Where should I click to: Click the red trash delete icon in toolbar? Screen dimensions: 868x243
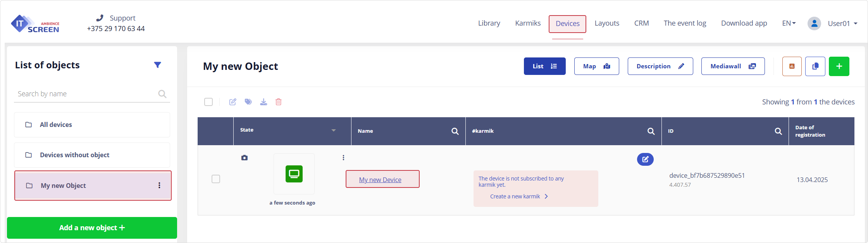coord(278,102)
